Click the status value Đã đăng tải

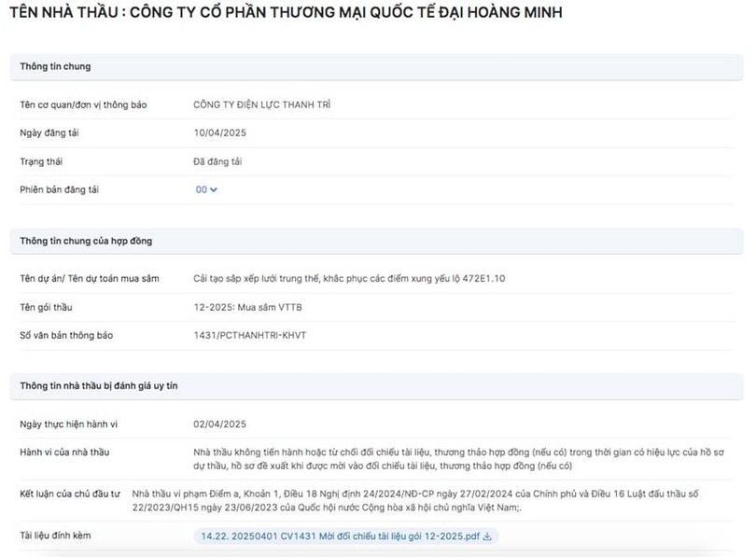tap(217, 161)
